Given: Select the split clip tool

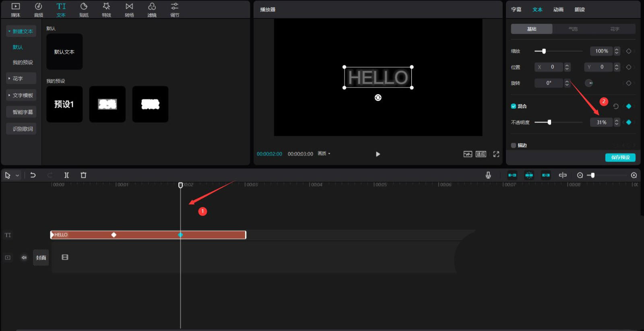Looking at the screenshot, I should point(66,175).
